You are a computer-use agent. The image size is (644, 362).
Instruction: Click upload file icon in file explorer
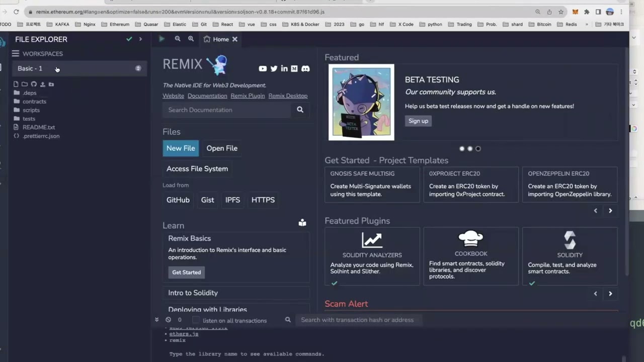pos(42,84)
